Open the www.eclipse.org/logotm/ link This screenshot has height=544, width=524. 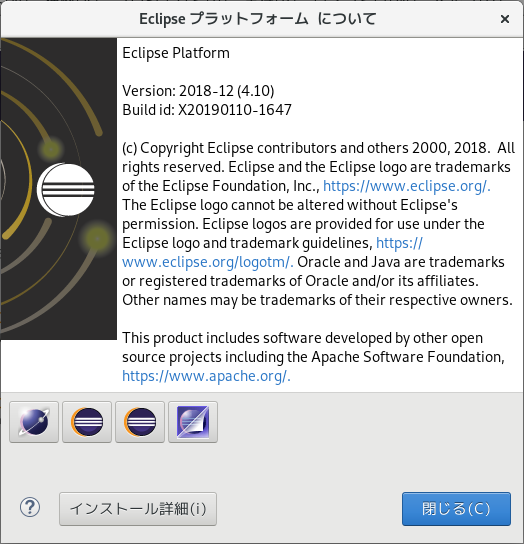pyautogui.click(x=208, y=262)
